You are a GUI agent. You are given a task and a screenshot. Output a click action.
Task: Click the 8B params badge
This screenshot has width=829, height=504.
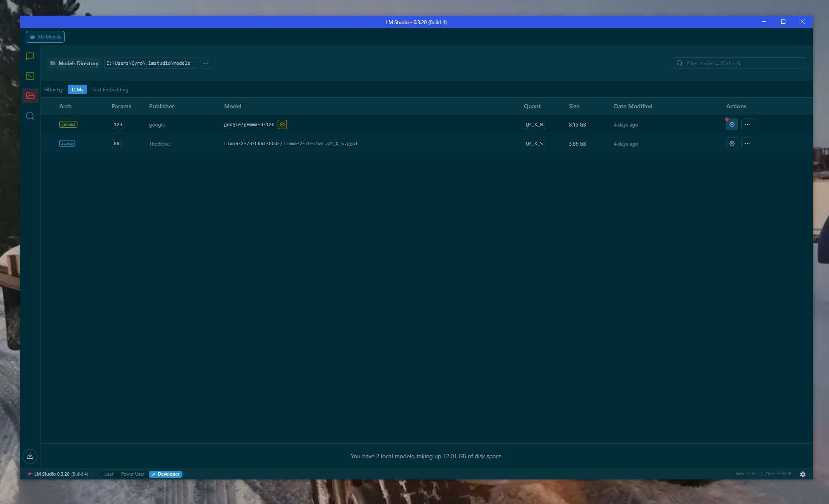116,143
